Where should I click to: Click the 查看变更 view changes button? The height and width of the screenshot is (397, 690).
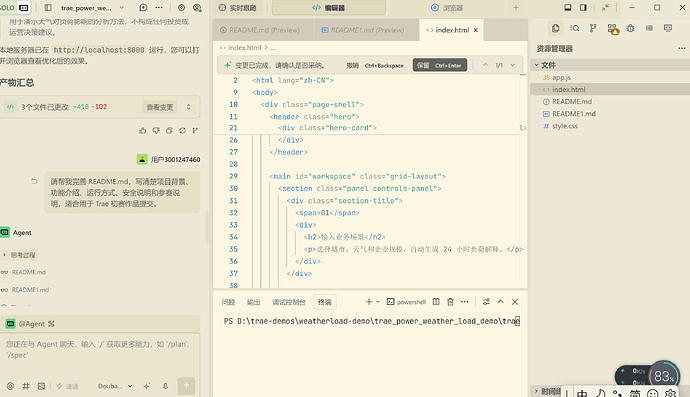[160, 107]
